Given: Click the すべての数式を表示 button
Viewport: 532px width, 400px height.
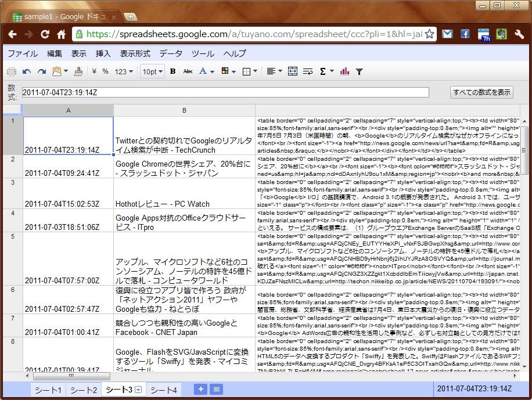Looking at the screenshot, I should [x=481, y=92].
